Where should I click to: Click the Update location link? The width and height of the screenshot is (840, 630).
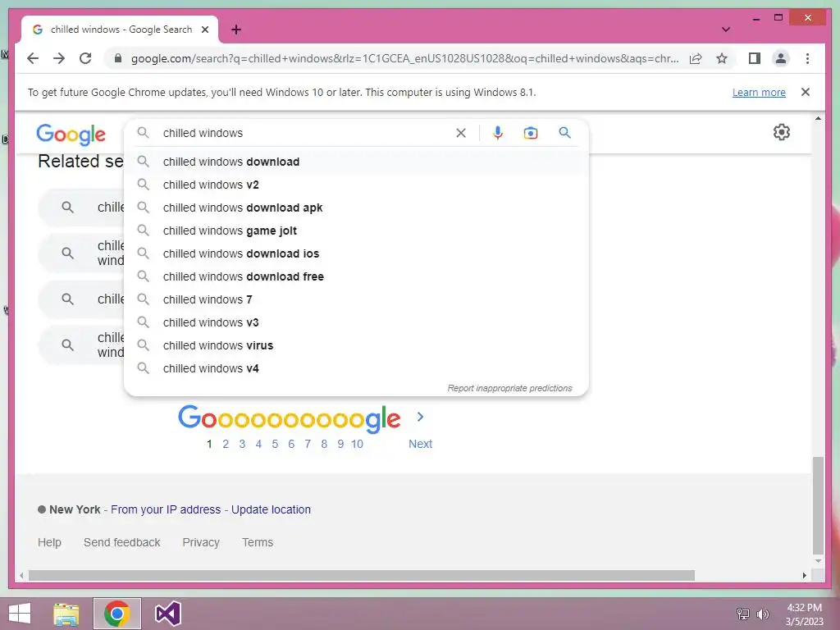[271, 509]
